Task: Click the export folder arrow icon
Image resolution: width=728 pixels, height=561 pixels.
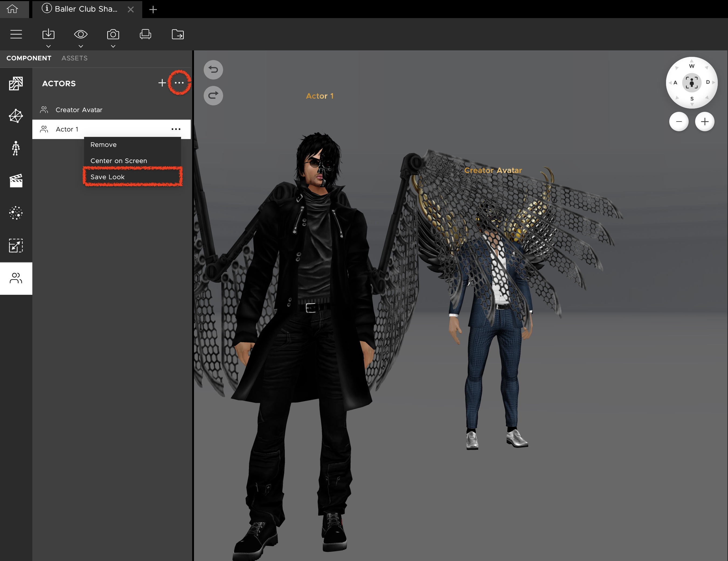Action: click(x=178, y=34)
